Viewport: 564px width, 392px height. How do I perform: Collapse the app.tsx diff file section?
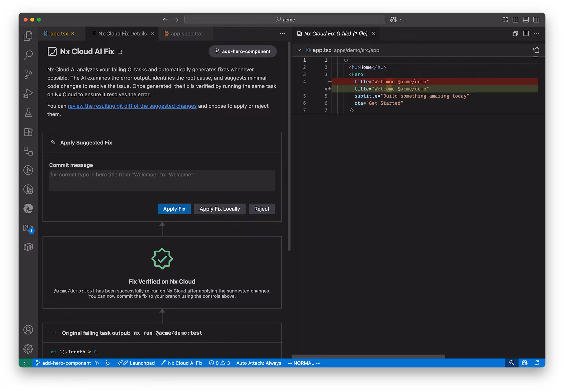click(x=299, y=50)
